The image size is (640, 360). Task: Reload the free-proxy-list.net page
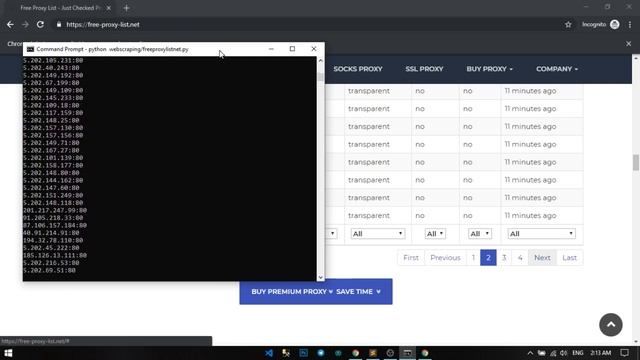tap(40, 24)
